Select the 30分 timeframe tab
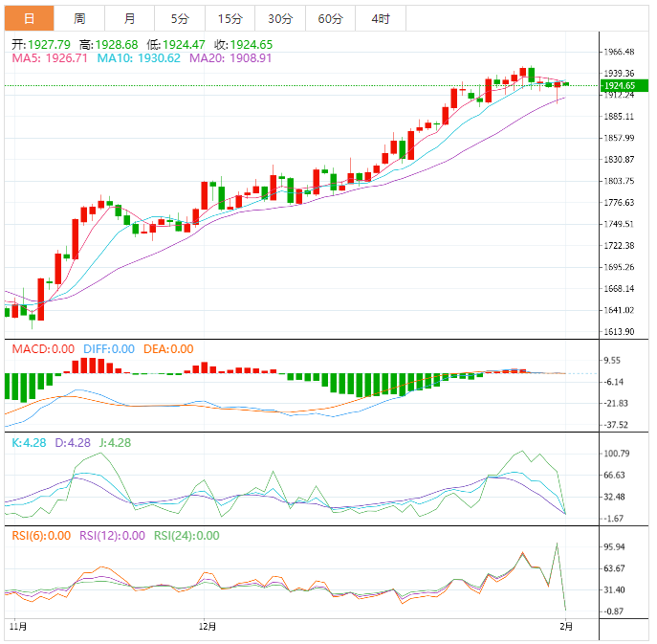The width and height of the screenshot is (657, 644). [x=280, y=19]
